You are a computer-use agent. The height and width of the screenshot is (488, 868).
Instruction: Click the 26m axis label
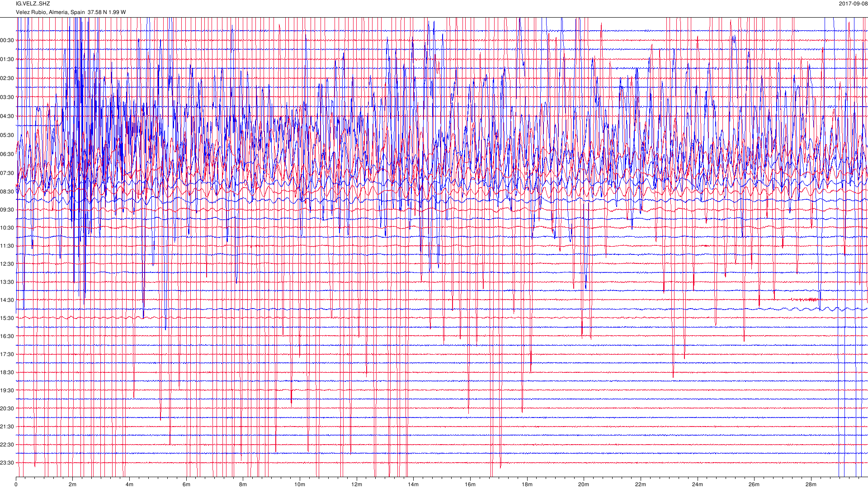point(754,484)
